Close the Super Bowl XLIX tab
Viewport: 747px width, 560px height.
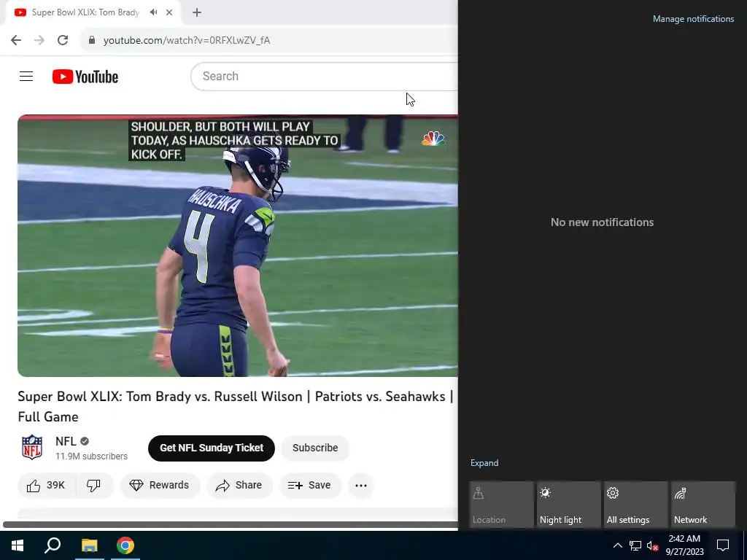(x=169, y=12)
